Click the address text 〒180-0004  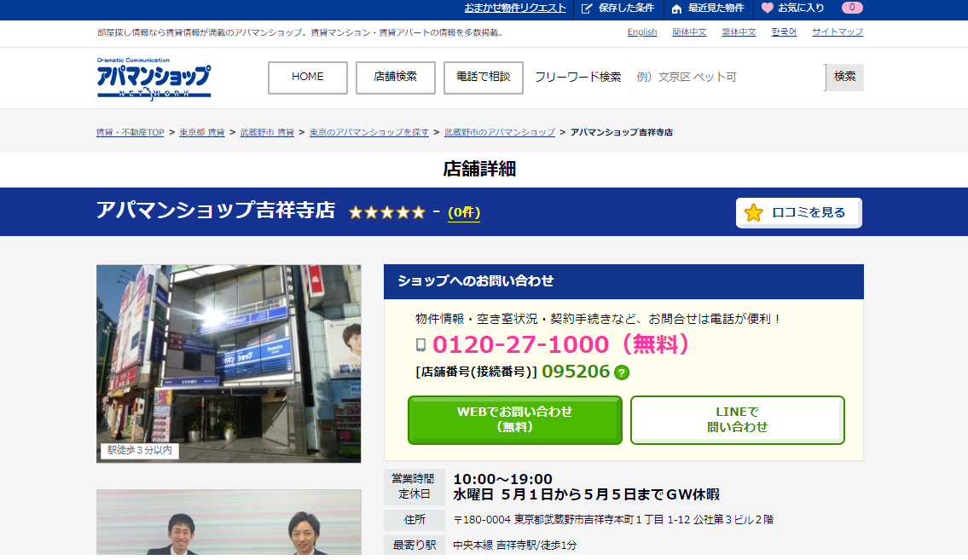(x=613, y=520)
